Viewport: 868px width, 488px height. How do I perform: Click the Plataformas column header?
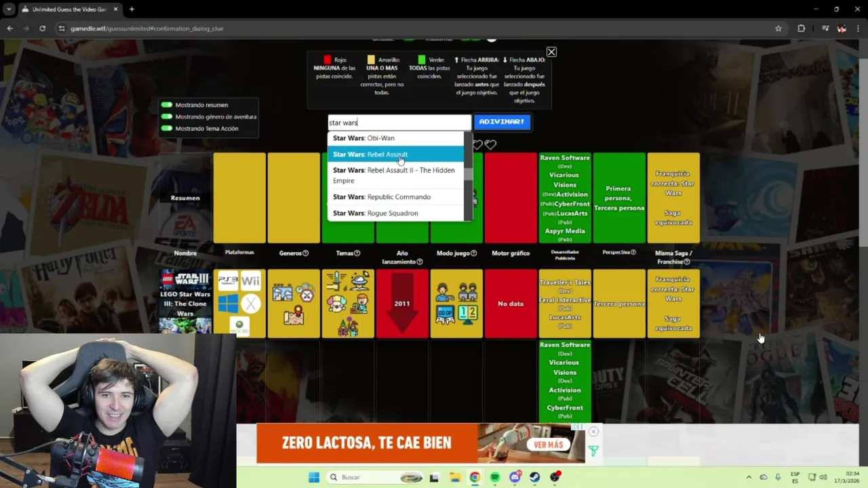239,252
